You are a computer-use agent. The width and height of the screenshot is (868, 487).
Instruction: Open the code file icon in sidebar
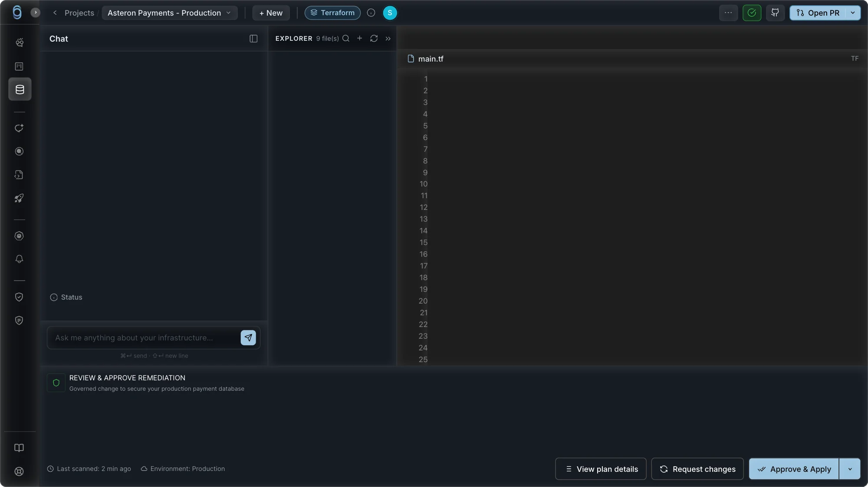point(19,175)
